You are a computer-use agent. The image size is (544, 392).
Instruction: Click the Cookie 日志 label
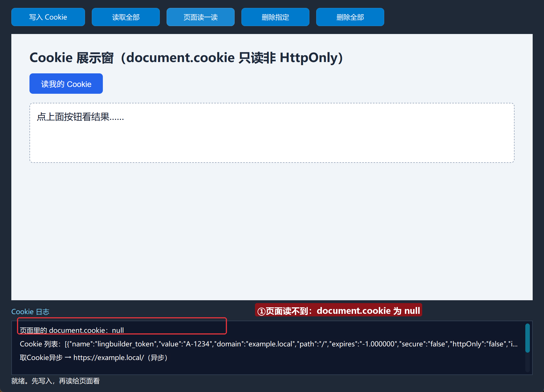click(x=30, y=312)
